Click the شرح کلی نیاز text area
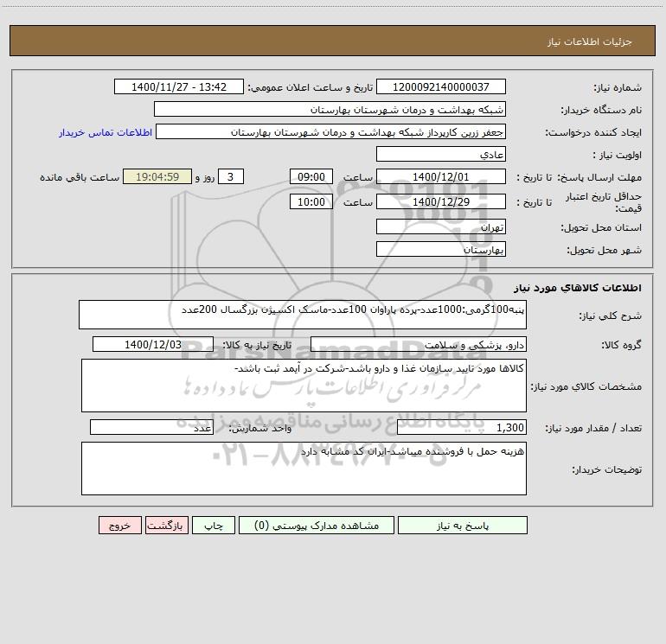 (303, 315)
